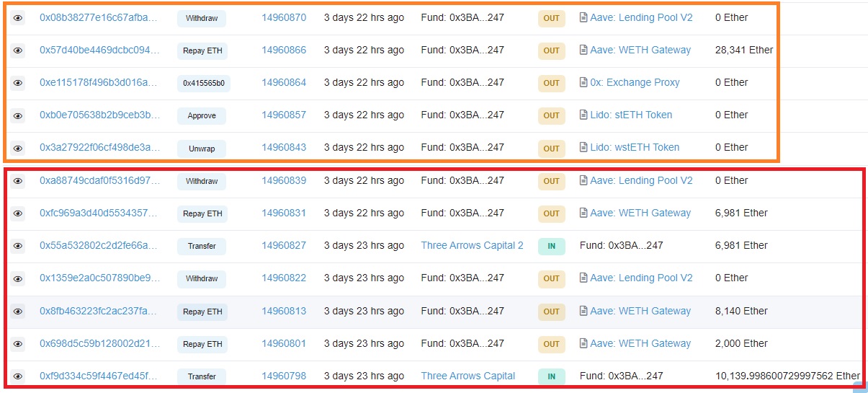Image resolution: width=868 pixels, height=393 pixels.
Task: Click the 0x415565b0 method badge
Action: pyautogui.click(x=204, y=83)
